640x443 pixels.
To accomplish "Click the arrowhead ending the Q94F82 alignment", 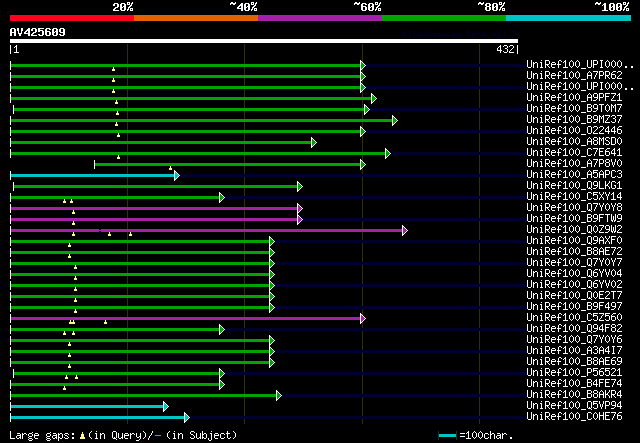I will point(222,329).
